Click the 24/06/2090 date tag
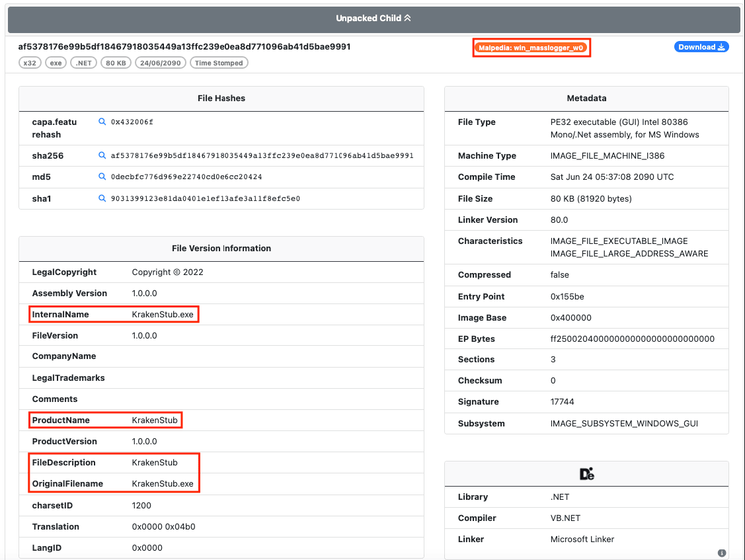The height and width of the screenshot is (560, 745). [x=161, y=63]
